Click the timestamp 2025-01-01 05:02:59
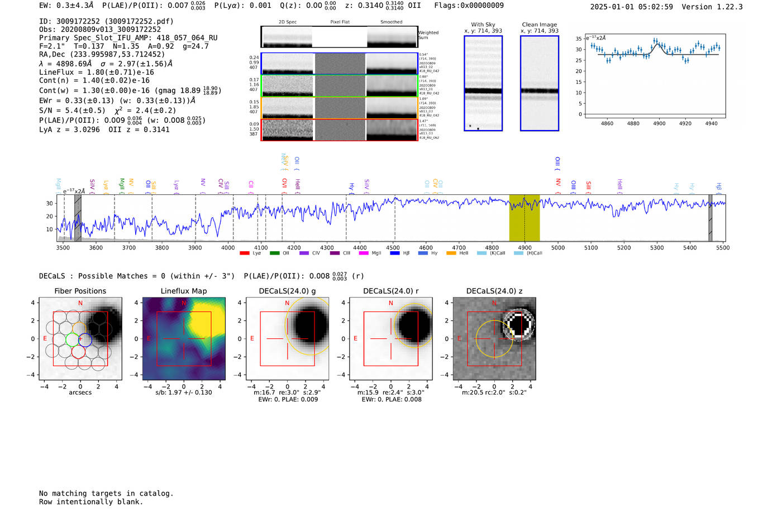This screenshot has height=532, width=782. (x=632, y=7)
